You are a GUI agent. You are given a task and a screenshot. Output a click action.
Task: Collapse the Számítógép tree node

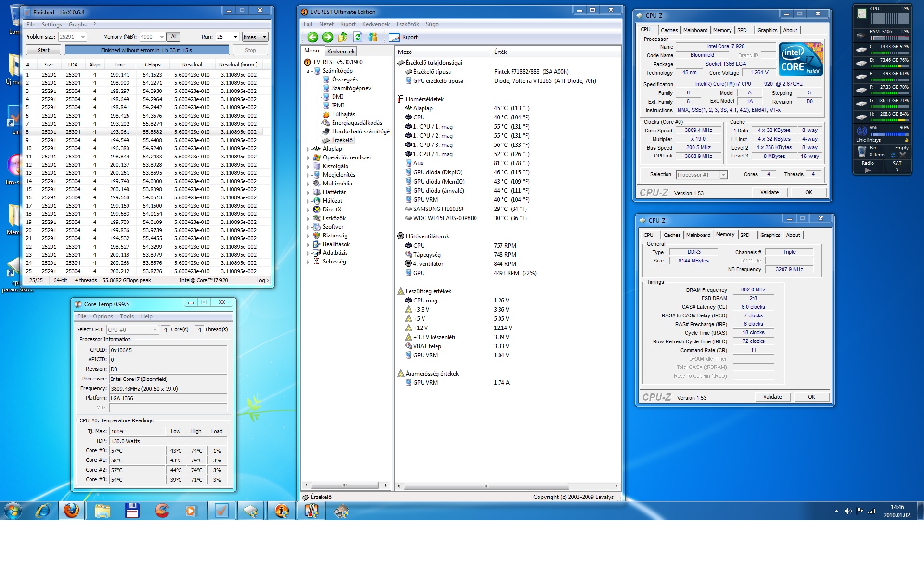(x=308, y=71)
